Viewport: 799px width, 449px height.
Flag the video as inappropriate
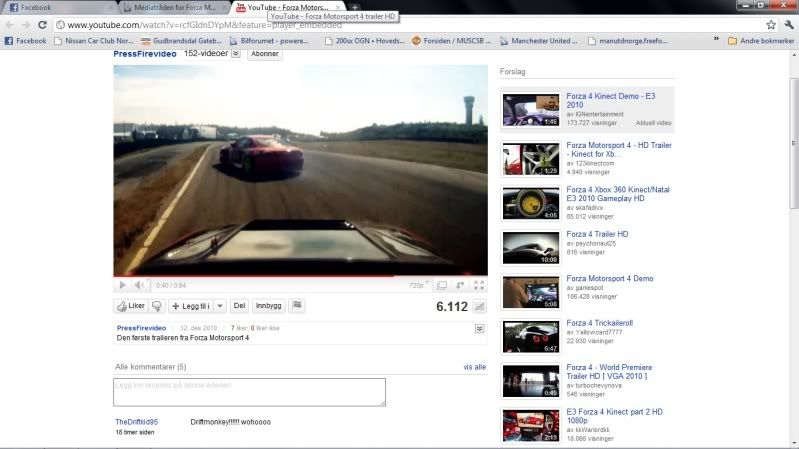(297, 306)
